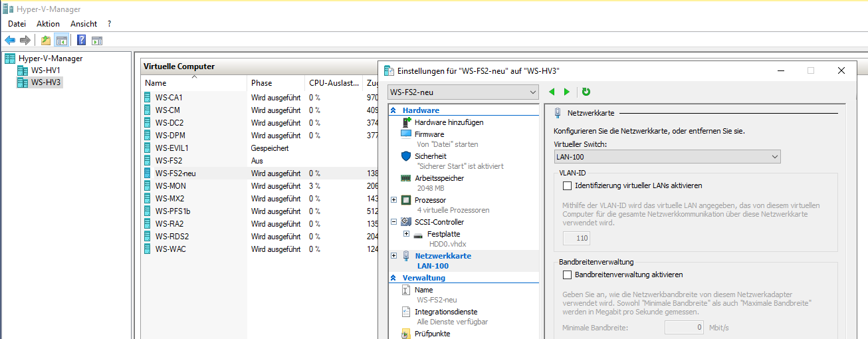The width and height of the screenshot is (868, 339).
Task: Click the Back arrow in the Hyper-V Manager toolbar
Action: (10, 41)
